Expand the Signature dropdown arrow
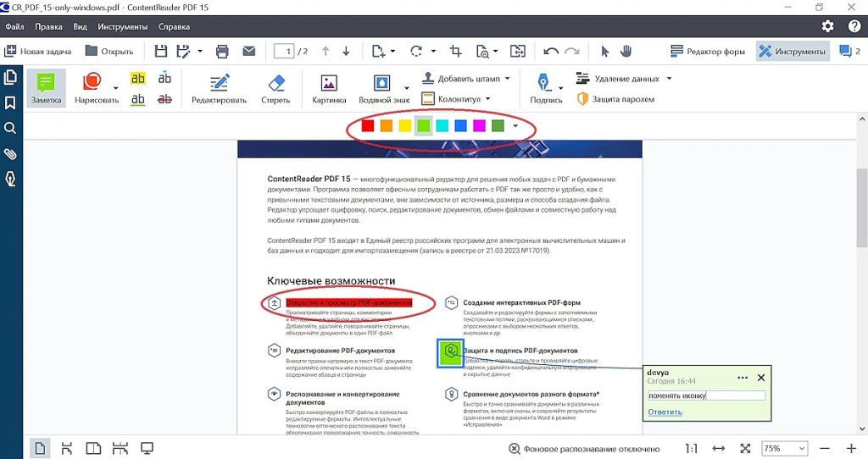Image resolution: width=868 pixels, height=459 pixels. 560,88
